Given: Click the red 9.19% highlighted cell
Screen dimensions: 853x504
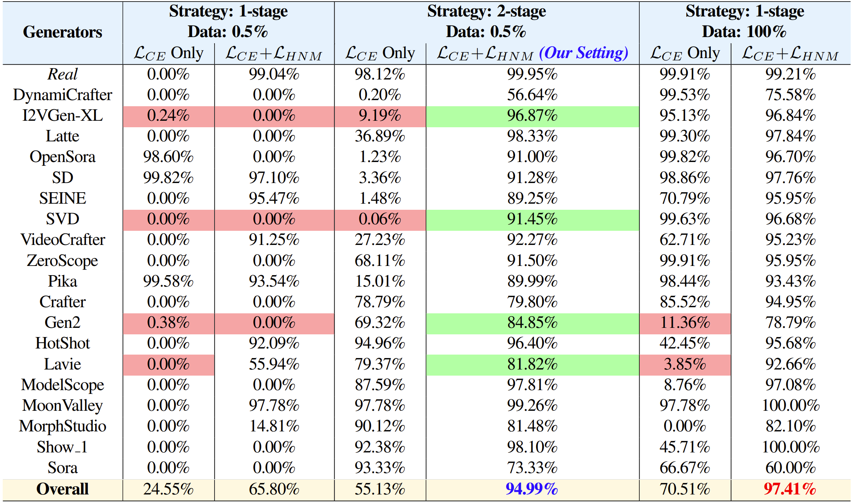Looking at the screenshot, I should [380, 116].
